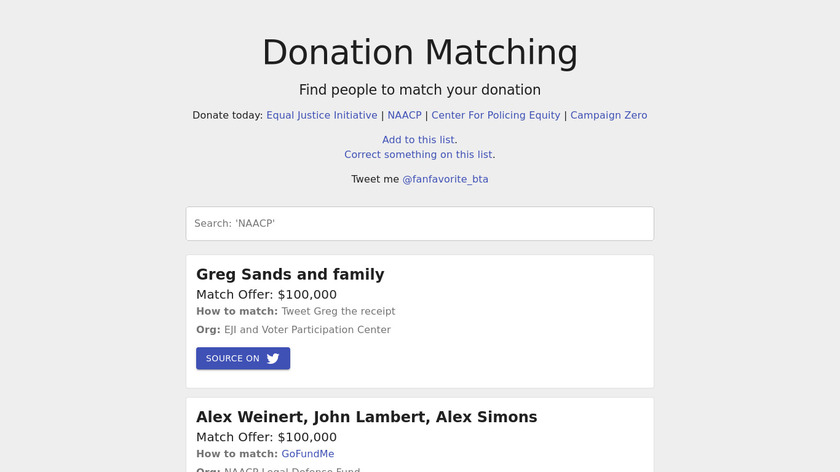Open Center For Policing Equity link

[496, 115]
